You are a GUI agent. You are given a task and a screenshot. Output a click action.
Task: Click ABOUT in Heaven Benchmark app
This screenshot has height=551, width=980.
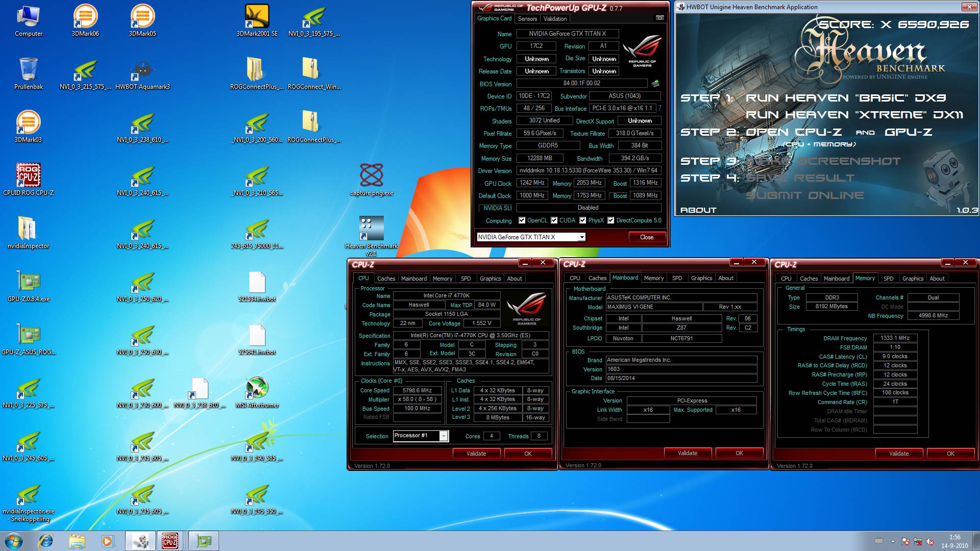click(x=698, y=210)
